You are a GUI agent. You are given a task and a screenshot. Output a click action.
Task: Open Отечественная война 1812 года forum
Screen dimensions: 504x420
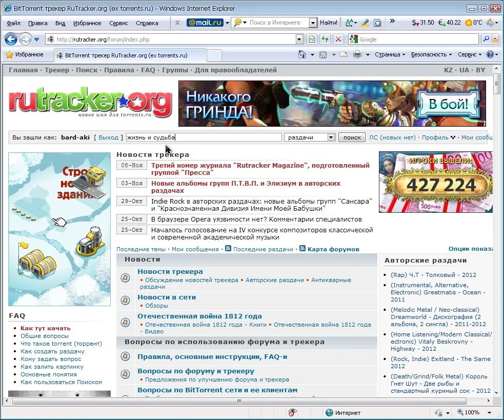[x=199, y=316]
